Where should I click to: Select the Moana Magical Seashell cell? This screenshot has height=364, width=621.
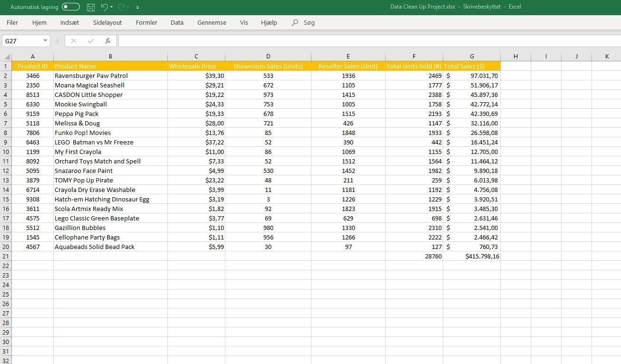tap(110, 85)
